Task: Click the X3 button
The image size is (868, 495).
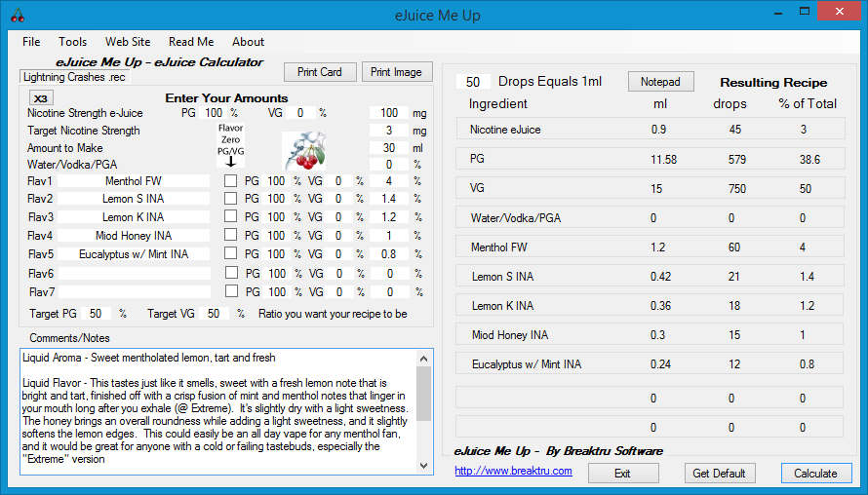Action: 41,98
